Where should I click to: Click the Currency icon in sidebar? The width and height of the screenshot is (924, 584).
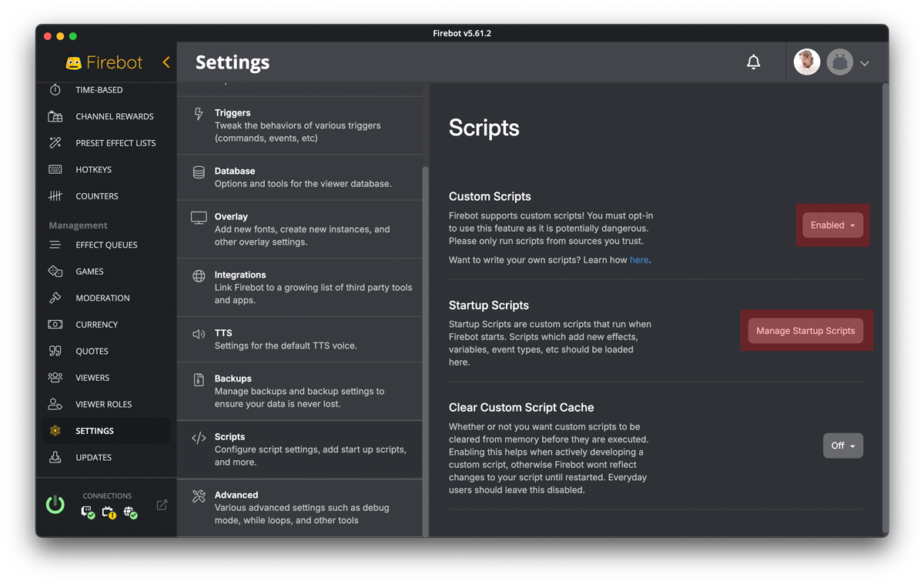coord(54,324)
